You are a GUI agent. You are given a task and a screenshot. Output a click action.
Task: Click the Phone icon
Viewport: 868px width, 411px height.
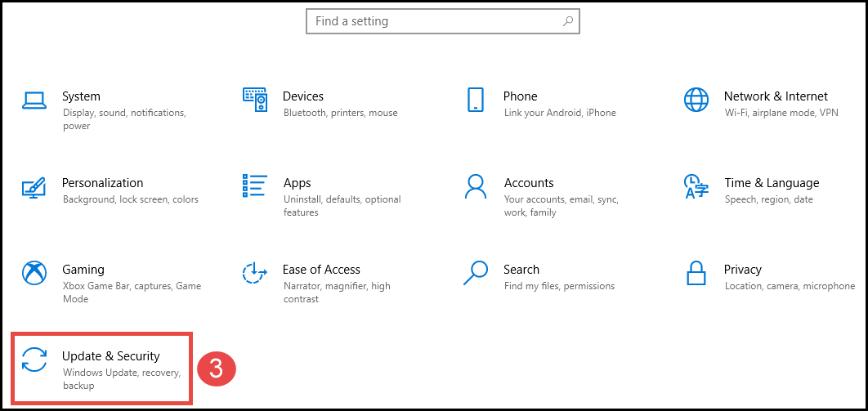(476, 100)
